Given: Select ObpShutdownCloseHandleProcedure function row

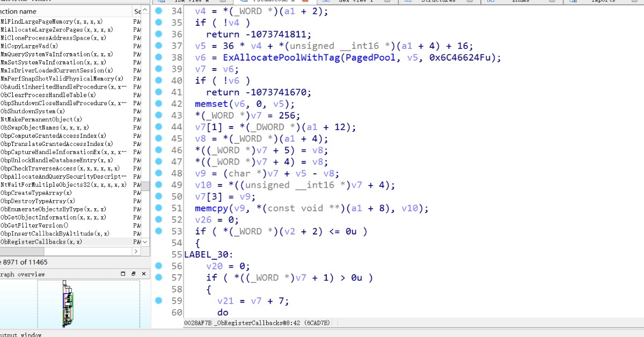Looking at the screenshot, I should [x=71, y=103].
